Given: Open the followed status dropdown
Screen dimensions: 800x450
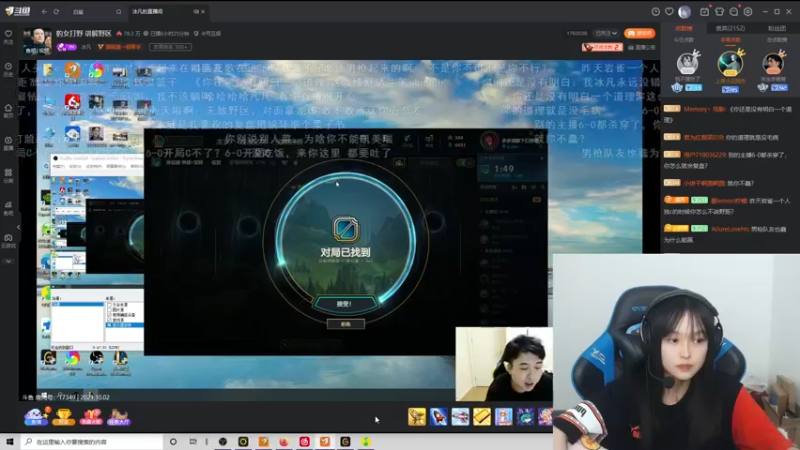Looking at the screenshot, I should click(606, 33).
